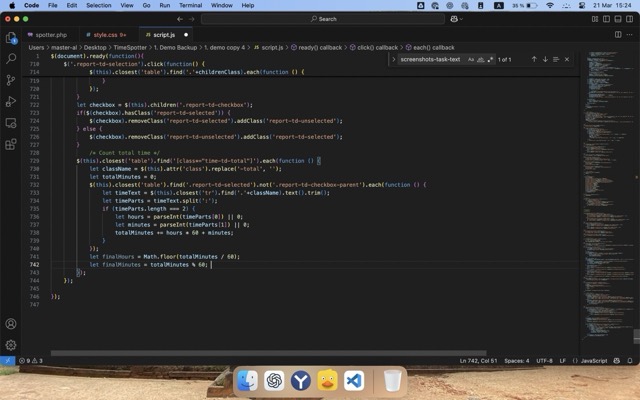Open JavaScript language mode selector
Screen dimensions: 640x400
594,360
